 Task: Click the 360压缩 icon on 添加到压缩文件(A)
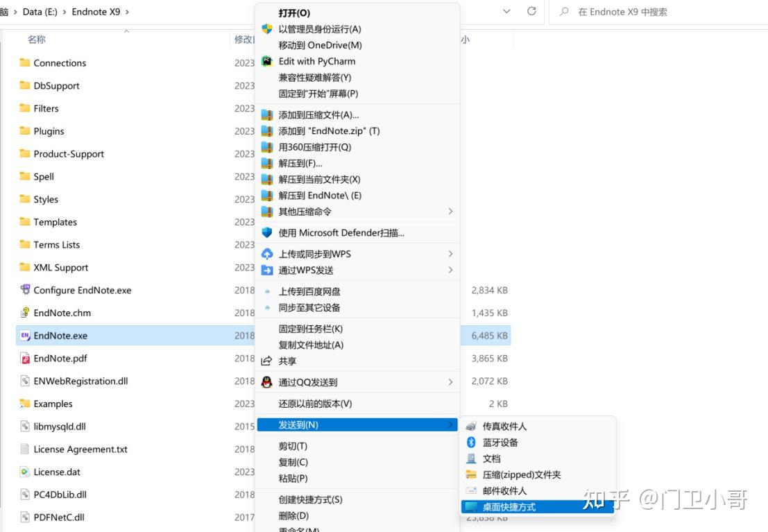point(266,114)
